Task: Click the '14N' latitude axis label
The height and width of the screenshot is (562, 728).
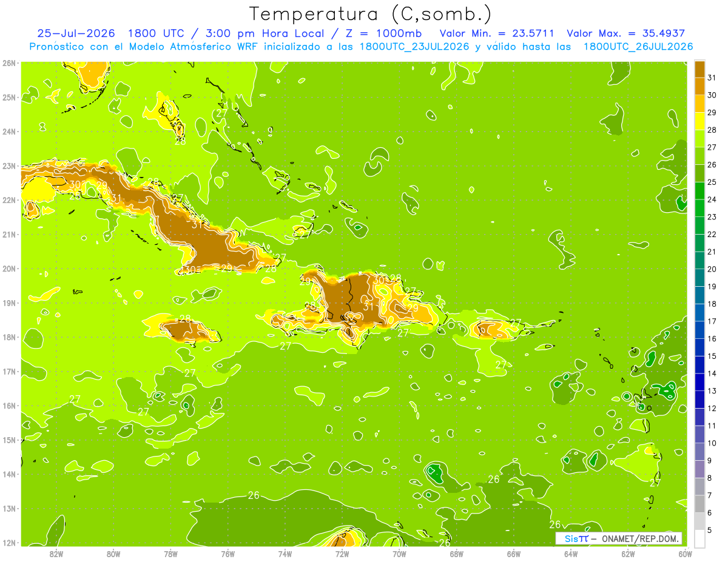Action: (9, 474)
